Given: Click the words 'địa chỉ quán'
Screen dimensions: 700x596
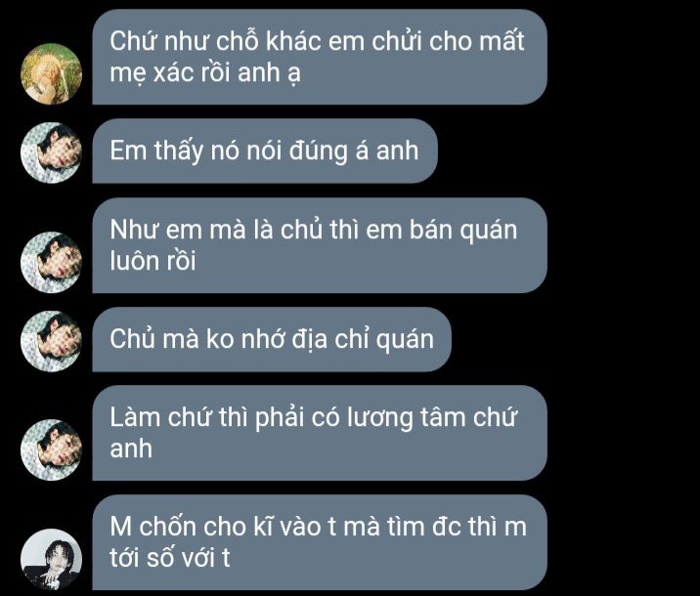Looking at the screenshot, I should pyautogui.click(x=363, y=339).
